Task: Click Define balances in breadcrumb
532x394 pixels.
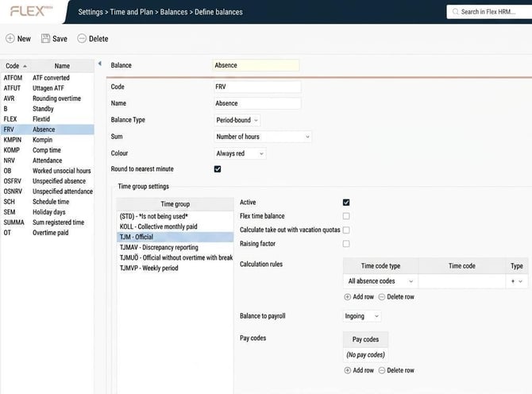Action: [x=218, y=12]
